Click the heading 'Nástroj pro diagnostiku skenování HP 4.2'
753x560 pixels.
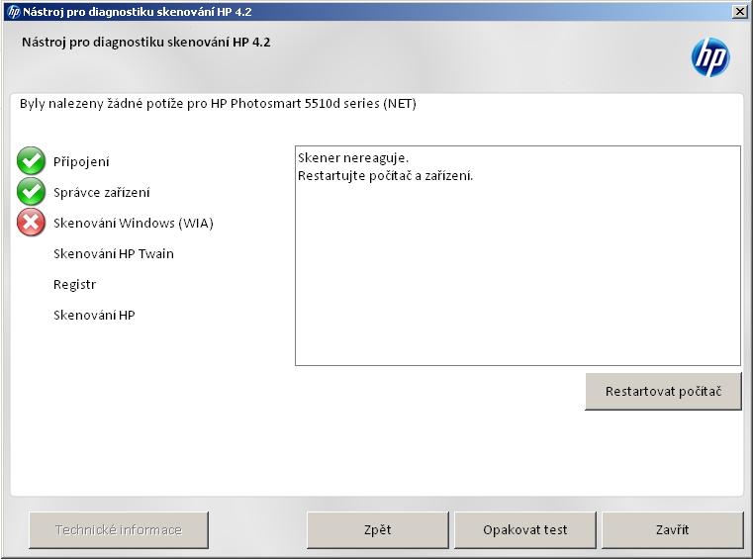146,43
